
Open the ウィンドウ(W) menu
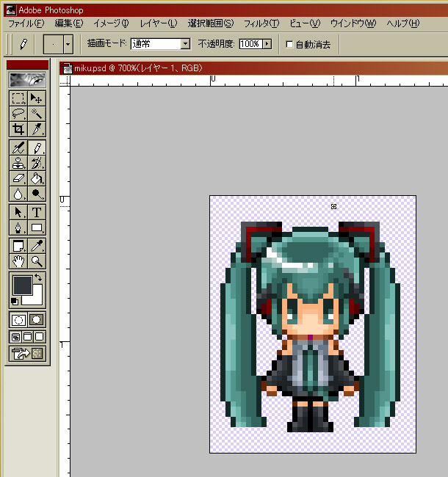(x=353, y=23)
